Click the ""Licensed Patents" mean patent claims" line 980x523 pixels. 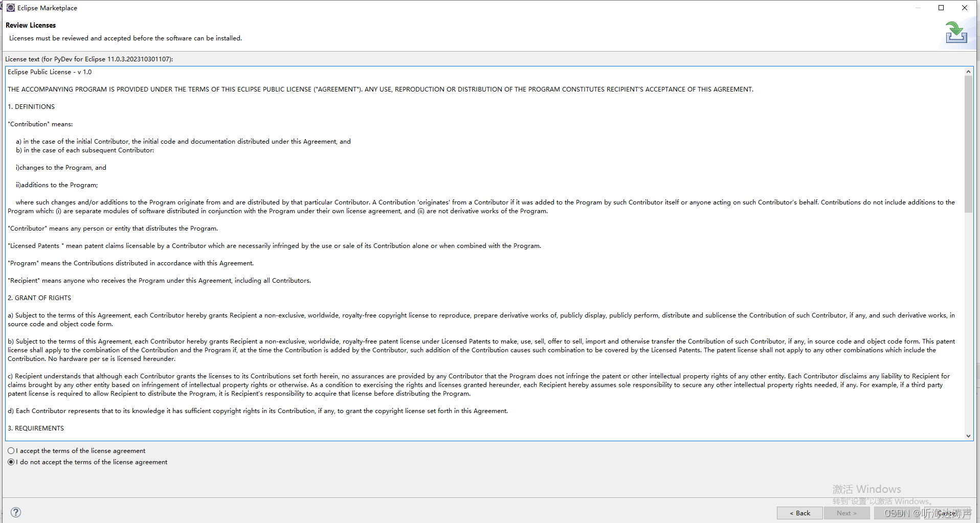[274, 246]
